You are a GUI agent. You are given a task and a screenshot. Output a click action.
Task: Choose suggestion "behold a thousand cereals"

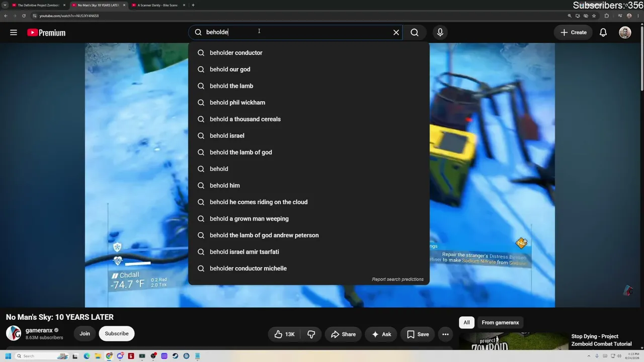[x=309, y=119]
